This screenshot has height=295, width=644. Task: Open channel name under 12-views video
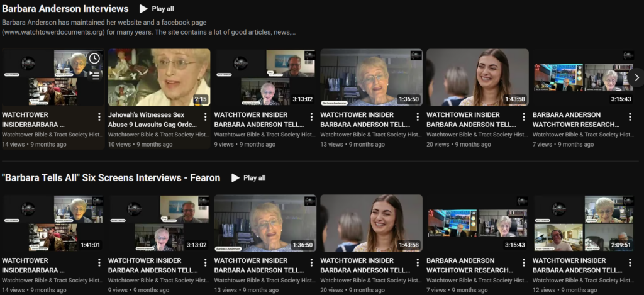[583, 280]
